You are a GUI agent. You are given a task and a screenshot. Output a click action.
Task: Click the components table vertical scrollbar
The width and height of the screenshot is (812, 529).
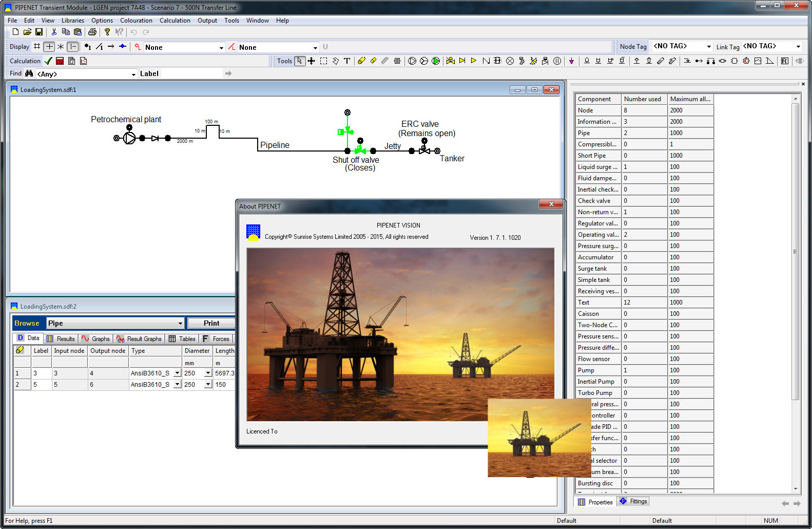[x=796, y=252]
